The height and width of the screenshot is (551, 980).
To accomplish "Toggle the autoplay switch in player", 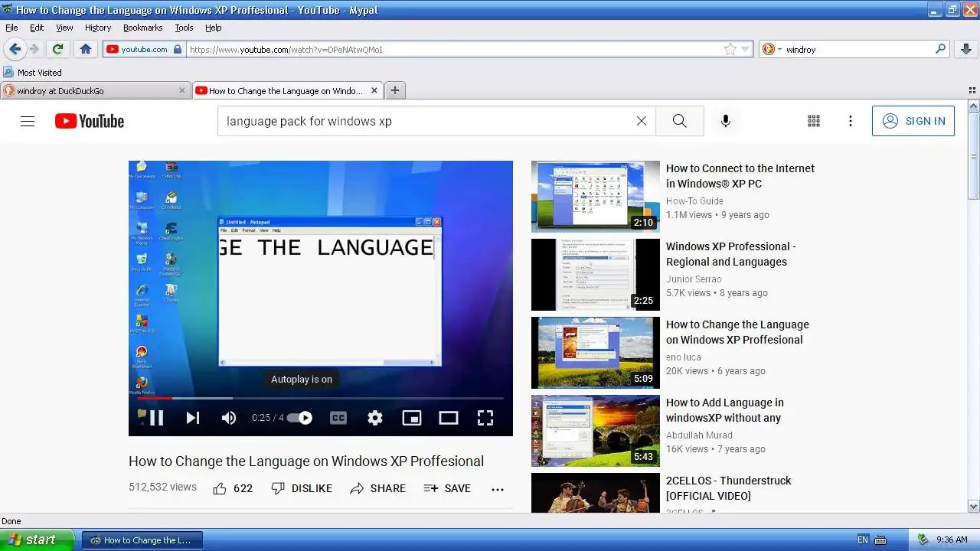I will point(300,418).
